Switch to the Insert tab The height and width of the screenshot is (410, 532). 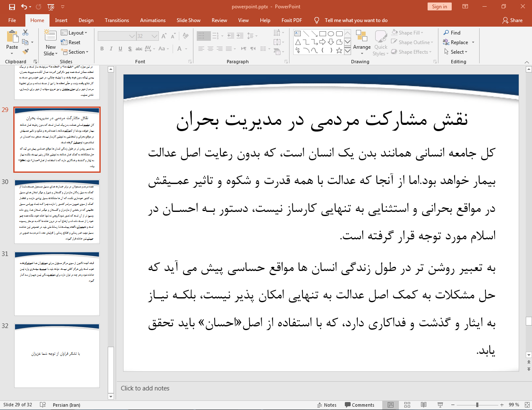(x=61, y=20)
